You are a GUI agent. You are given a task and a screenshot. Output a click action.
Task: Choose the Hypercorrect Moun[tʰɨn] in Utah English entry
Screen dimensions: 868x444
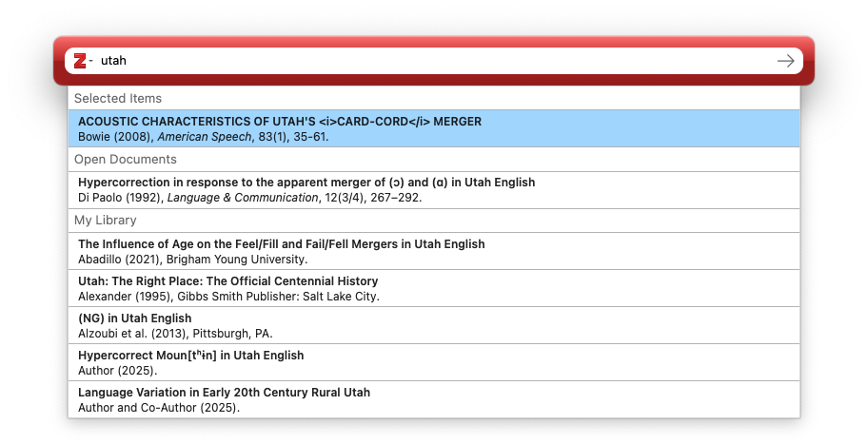[434, 362]
